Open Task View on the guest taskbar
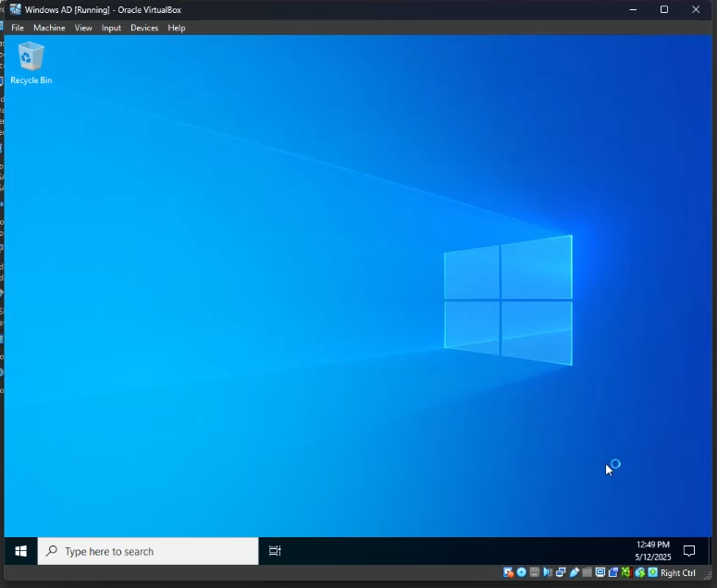The image size is (717, 588). tap(275, 551)
